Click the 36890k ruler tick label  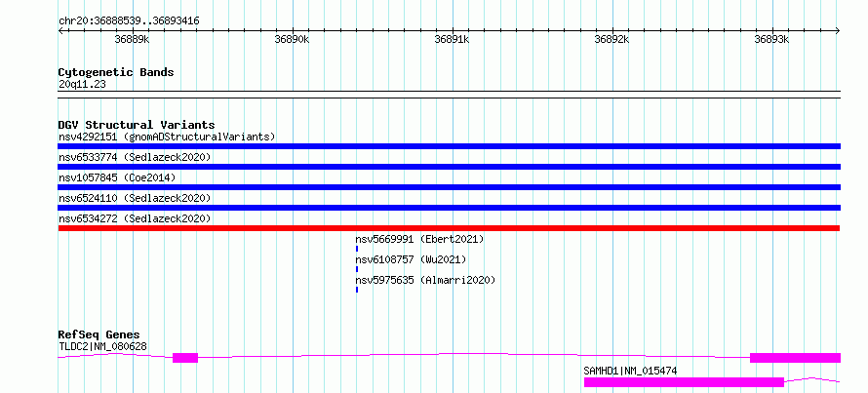click(292, 39)
